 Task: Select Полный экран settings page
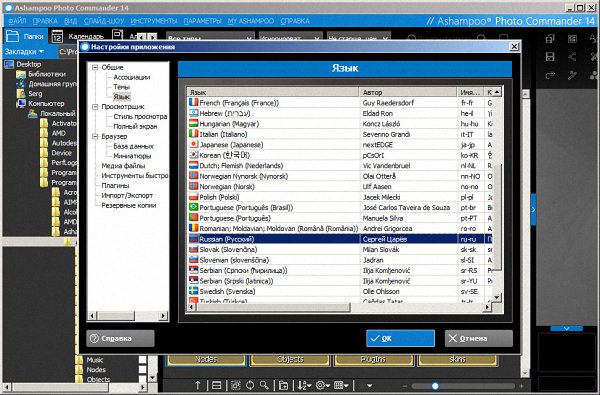[x=135, y=126]
